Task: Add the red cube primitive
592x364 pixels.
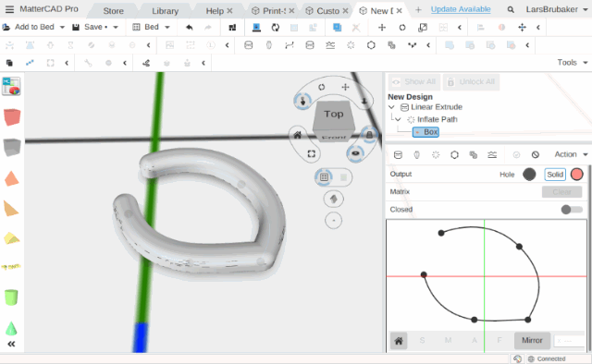Action: click(12, 117)
